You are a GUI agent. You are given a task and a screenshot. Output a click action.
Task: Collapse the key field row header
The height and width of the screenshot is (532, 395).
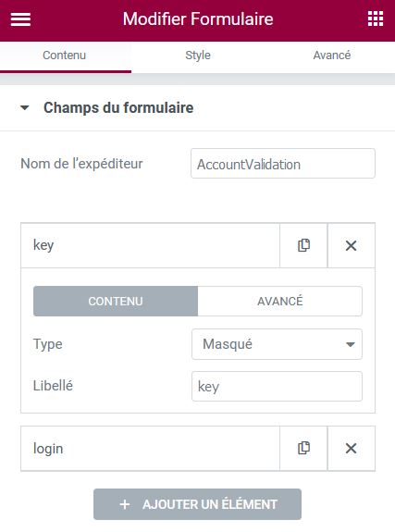point(151,245)
